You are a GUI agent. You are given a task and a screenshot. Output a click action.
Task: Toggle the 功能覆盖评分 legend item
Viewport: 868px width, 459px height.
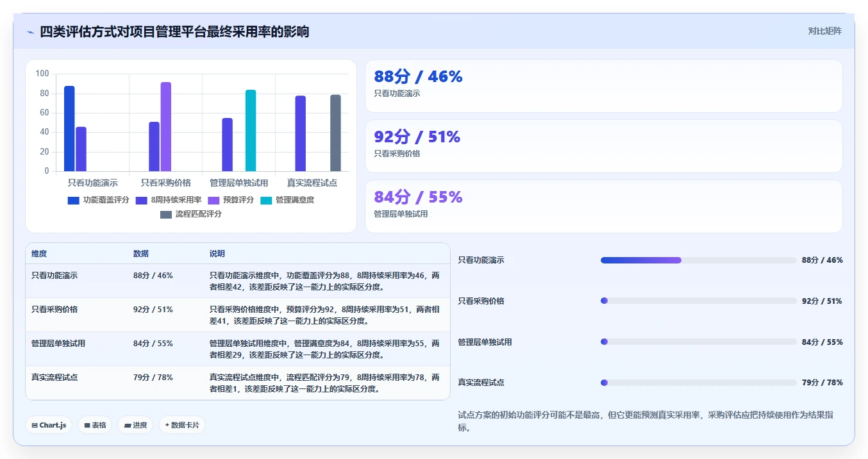pyautogui.click(x=99, y=200)
